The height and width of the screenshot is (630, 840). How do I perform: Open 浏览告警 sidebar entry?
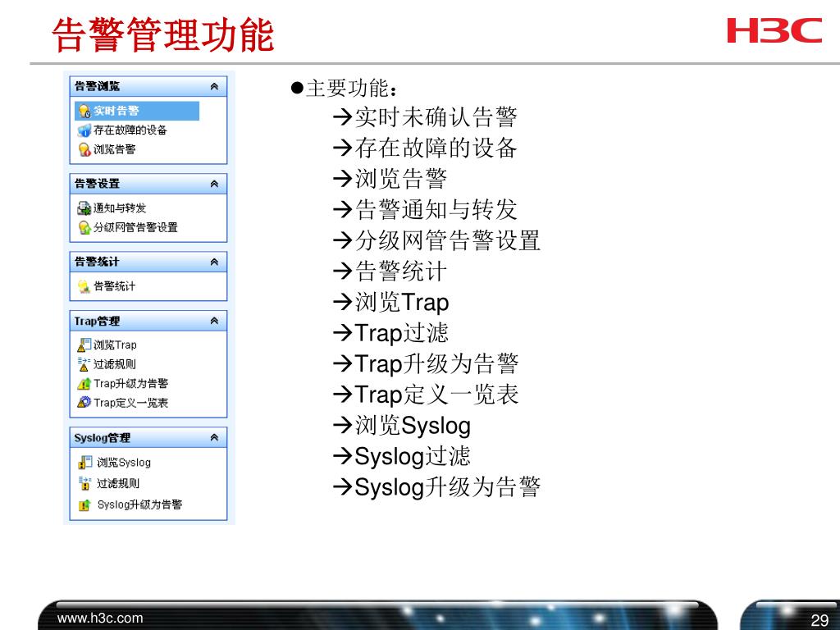pyautogui.click(x=115, y=149)
